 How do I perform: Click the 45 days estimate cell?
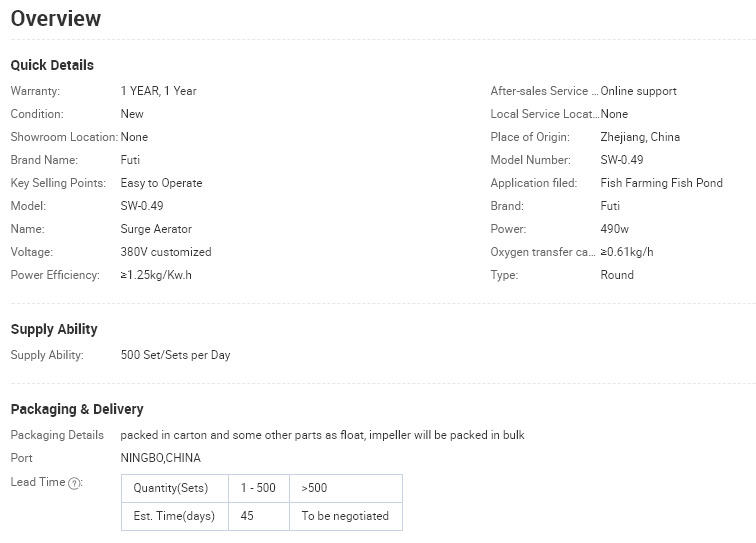258,516
